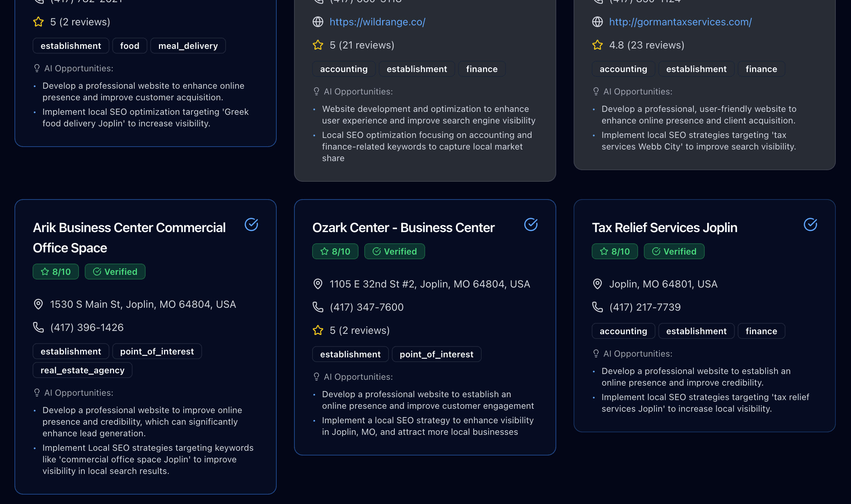Viewport: 851px width, 504px height.
Task: Click the star icon beside 4.8 (23 reviews)
Action: [598, 45]
